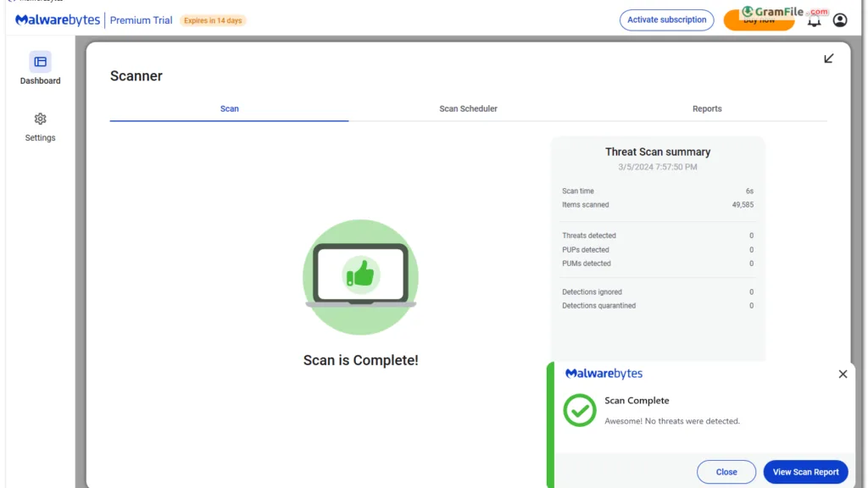Click the scan date 3/5/2024 7:57:50 PM
Viewport: 868px width, 488px height.
(x=658, y=167)
